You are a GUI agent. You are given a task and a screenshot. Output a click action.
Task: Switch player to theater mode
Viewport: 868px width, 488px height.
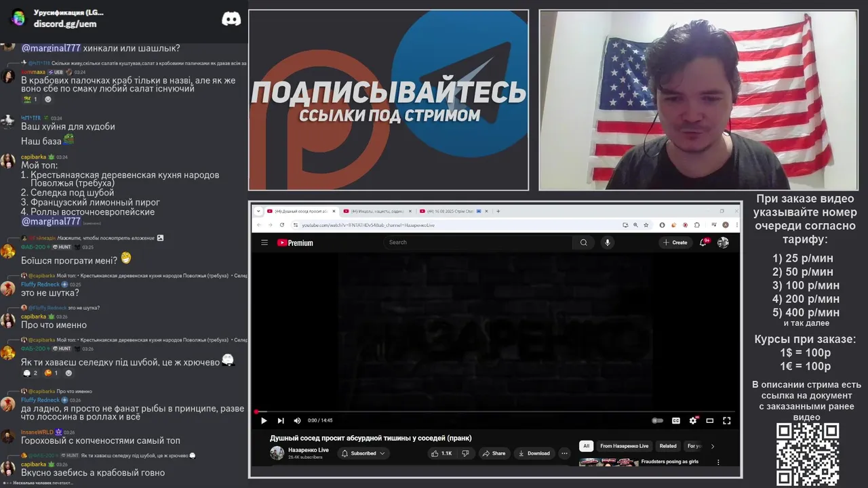tap(710, 421)
